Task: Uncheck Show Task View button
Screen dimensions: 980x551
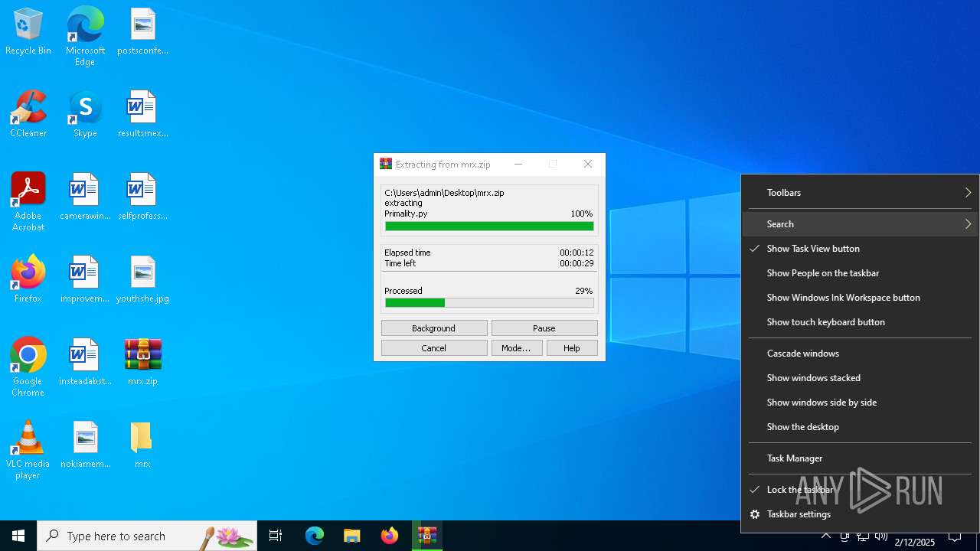Action: click(x=860, y=249)
